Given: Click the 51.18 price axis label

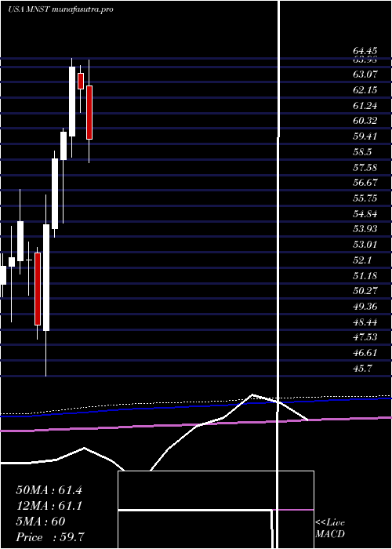Looking at the screenshot, I should pyautogui.click(x=365, y=275).
